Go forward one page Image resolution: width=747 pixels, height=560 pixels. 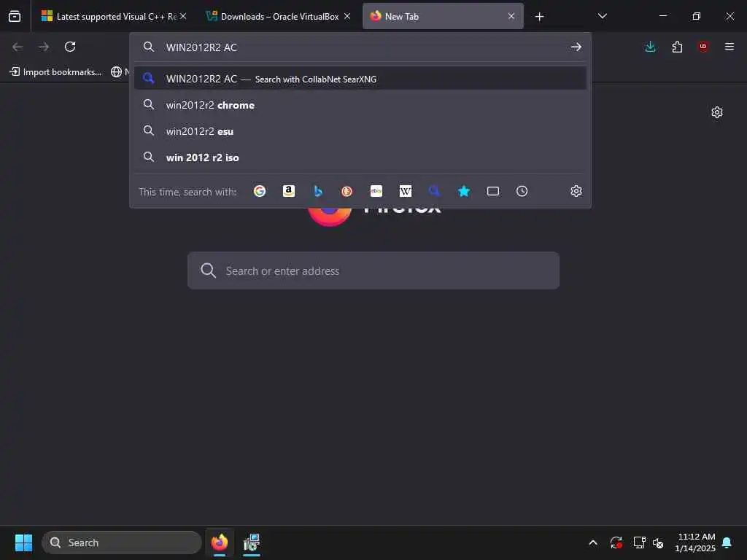pos(44,47)
